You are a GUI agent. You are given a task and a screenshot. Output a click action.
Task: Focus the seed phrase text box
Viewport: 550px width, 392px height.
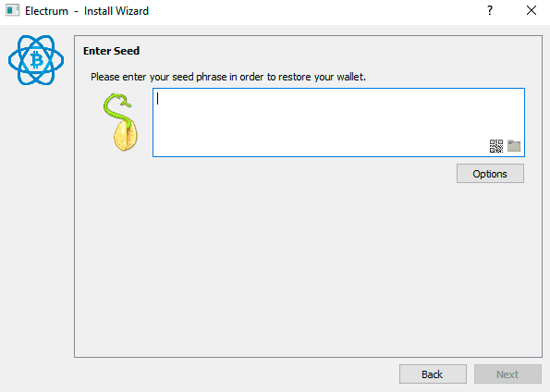(338, 122)
